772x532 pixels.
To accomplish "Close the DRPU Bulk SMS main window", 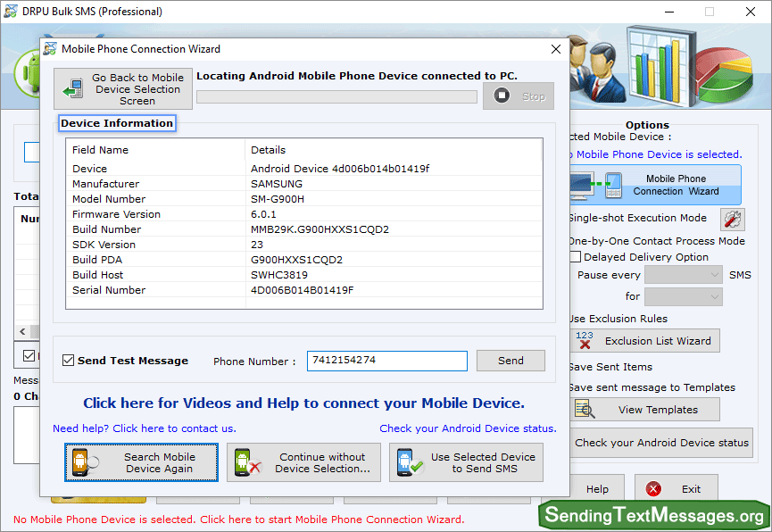I will [751, 12].
